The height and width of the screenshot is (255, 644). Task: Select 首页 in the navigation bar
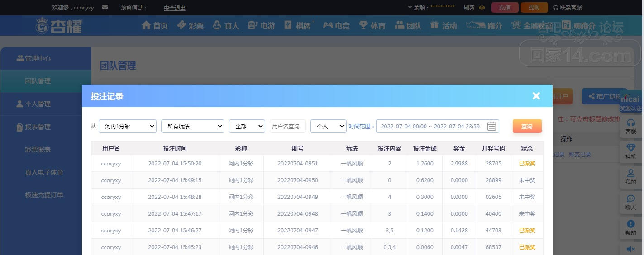[x=154, y=26]
